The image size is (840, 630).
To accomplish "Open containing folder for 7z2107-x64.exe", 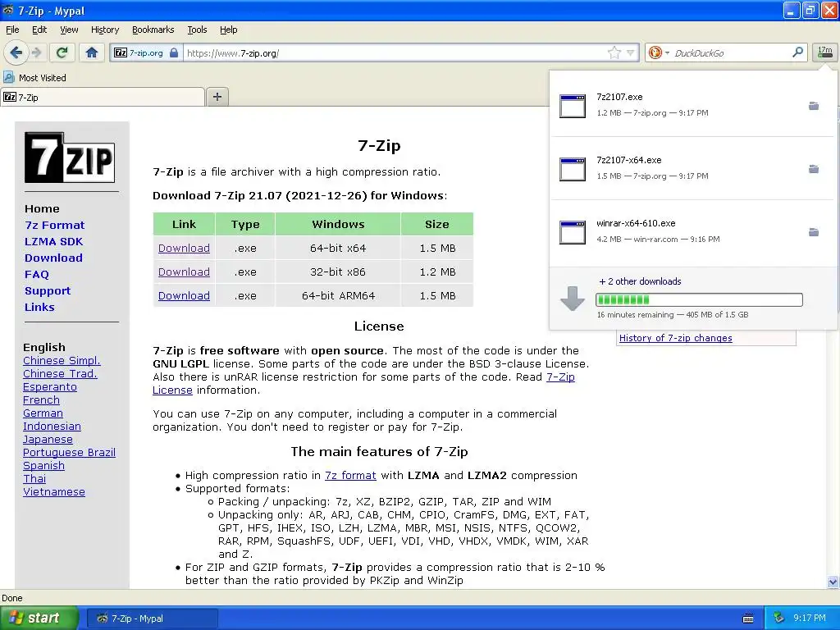I will [813, 169].
